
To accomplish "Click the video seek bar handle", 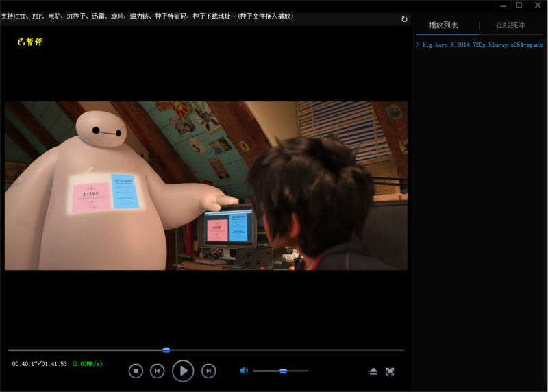I will pyautogui.click(x=166, y=350).
